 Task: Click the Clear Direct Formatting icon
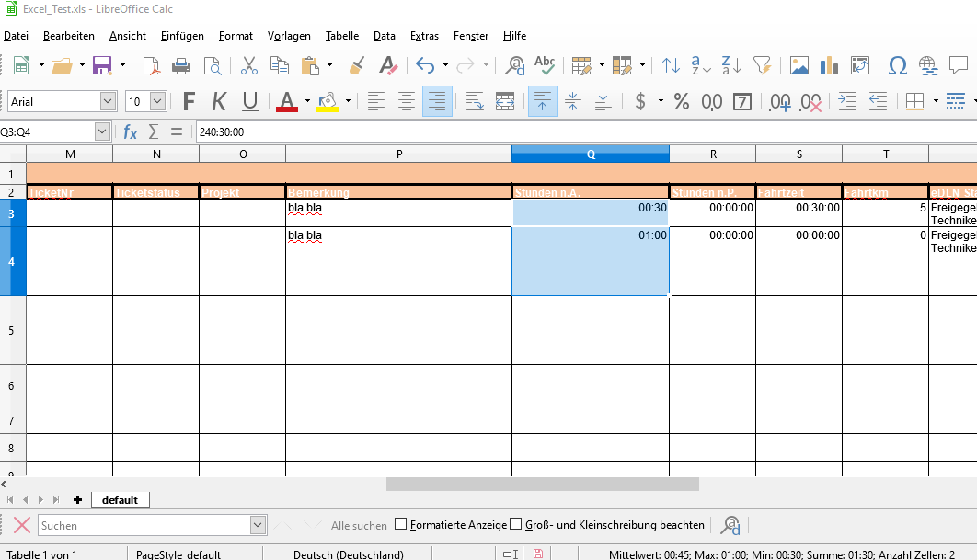(x=387, y=65)
